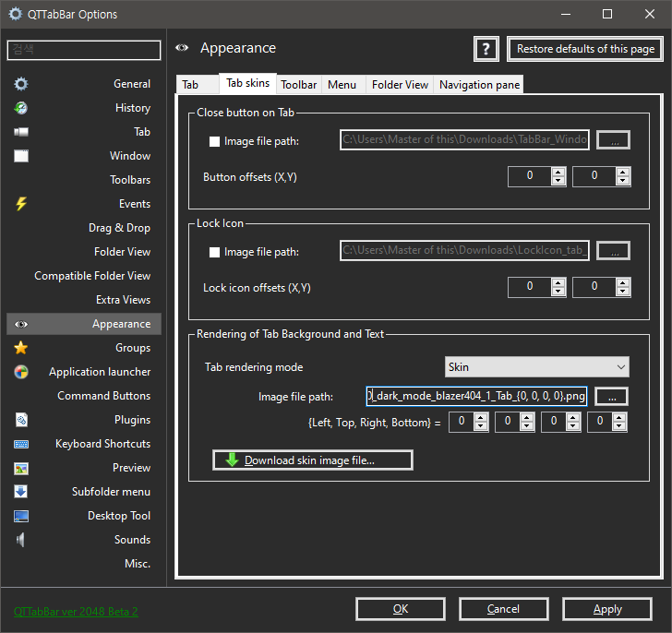Click the Groups star icon

pos(21,347)
